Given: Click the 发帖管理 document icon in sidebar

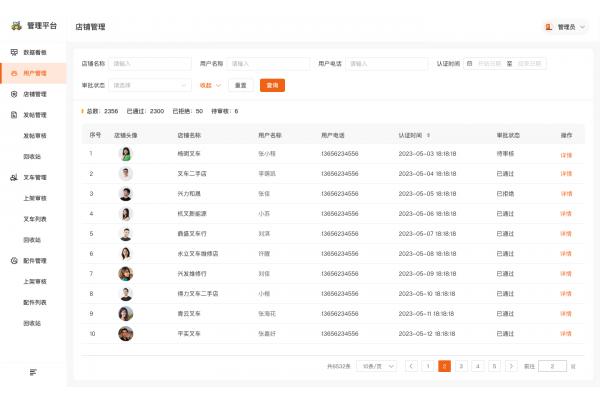Looking at the screenshot, I should pyautogui.click(x=14, y=115).
